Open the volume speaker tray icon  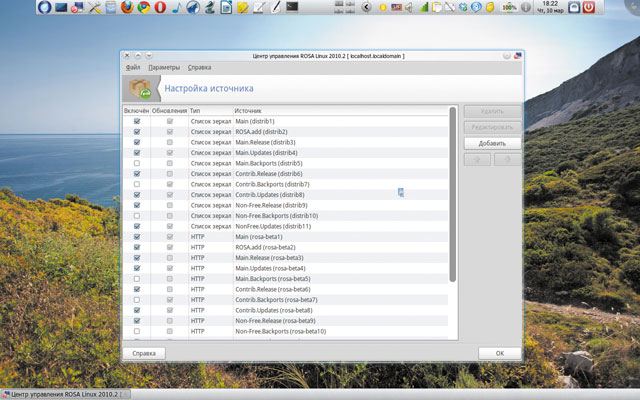409,7
